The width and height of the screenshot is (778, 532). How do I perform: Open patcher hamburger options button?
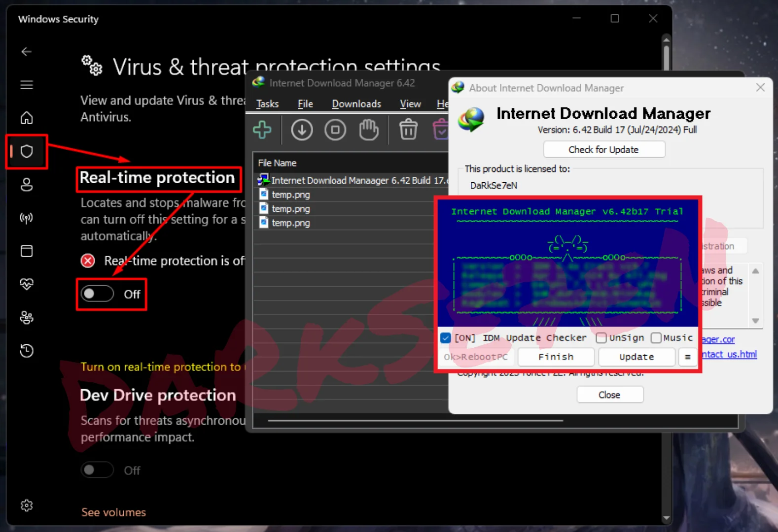pos(688,357)
